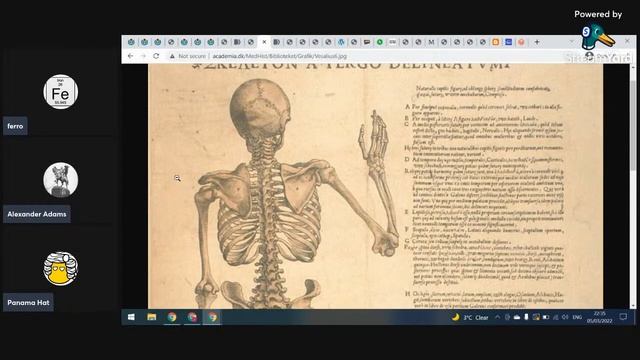Screen dimensions: 640x360
Task: Click the skeleton illustration image
Action: coord(376,186)
